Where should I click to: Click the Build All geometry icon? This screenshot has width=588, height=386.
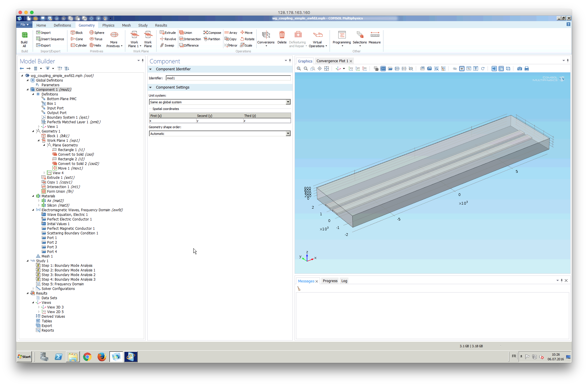(x=24, y=39)
